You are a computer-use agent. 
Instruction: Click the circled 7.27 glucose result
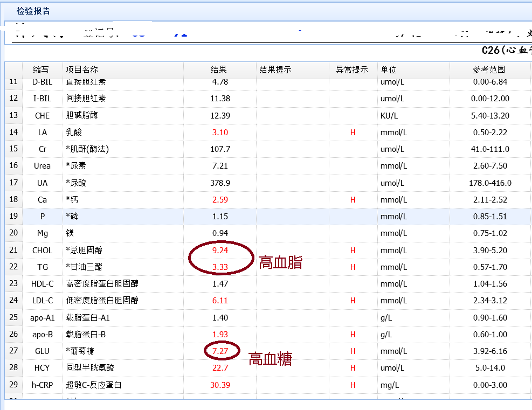tap(220, 351)
